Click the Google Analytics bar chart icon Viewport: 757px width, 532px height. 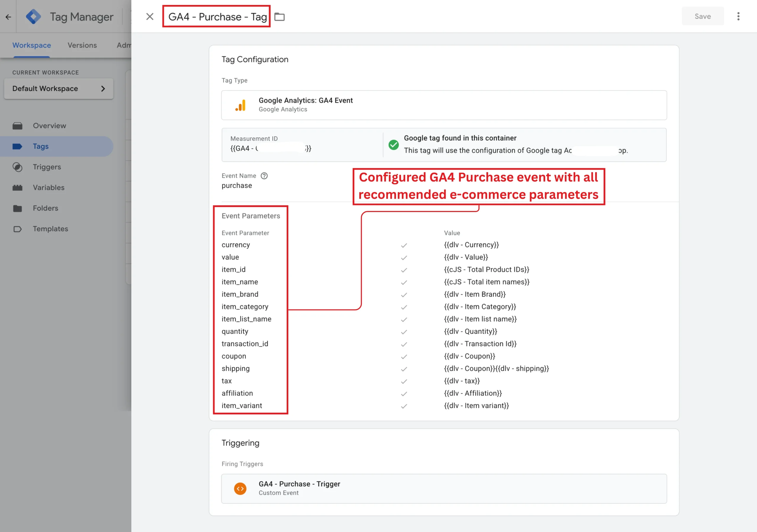tap(241, 105)
